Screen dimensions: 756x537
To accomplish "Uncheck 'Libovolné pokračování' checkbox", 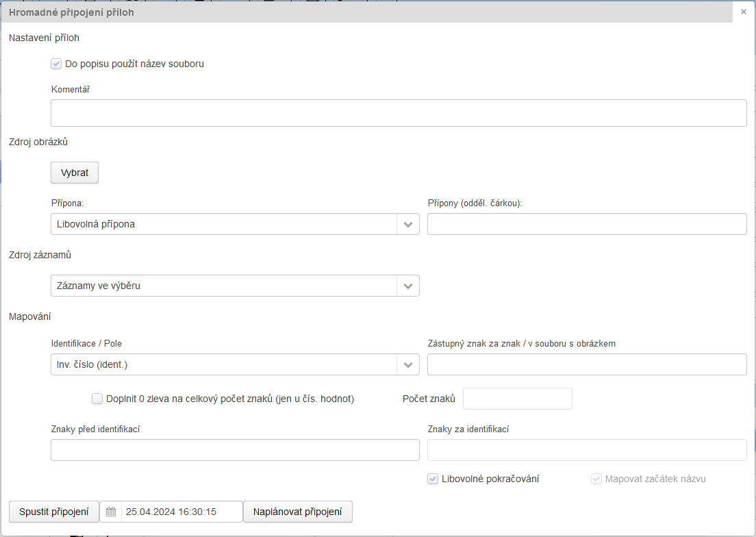I will [433, 479].
